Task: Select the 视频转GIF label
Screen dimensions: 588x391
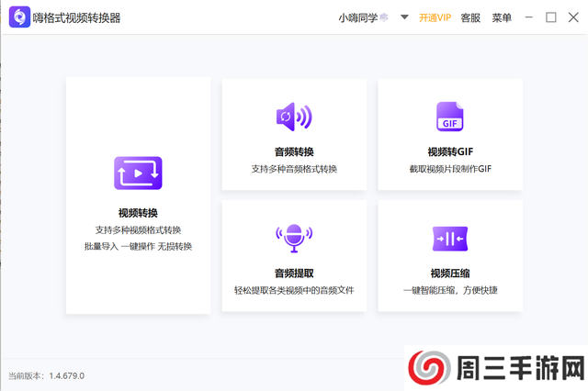Action: coord(450,151)
